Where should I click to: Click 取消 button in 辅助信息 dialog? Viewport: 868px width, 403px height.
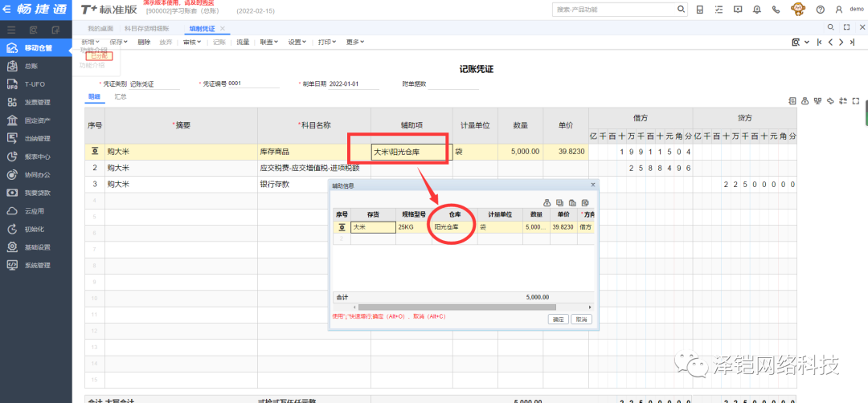pos(581,320)
